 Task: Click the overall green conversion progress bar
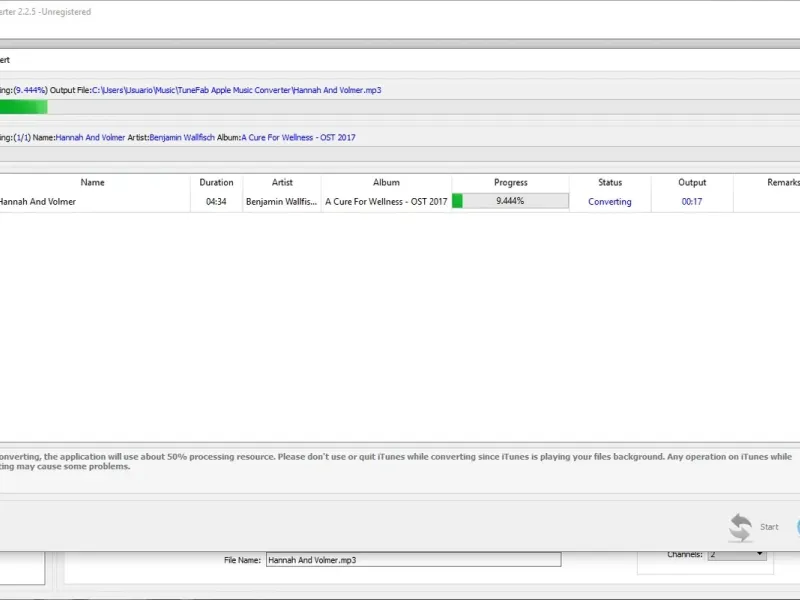tap(400, 107)
